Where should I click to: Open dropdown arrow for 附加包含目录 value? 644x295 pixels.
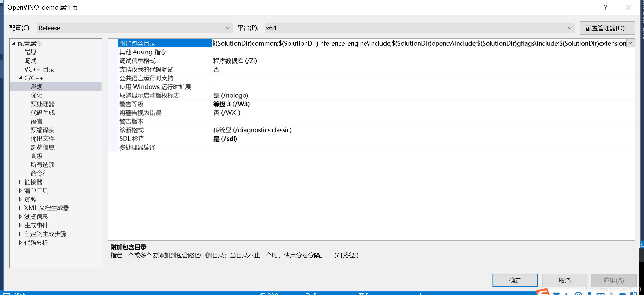(630, 43)
